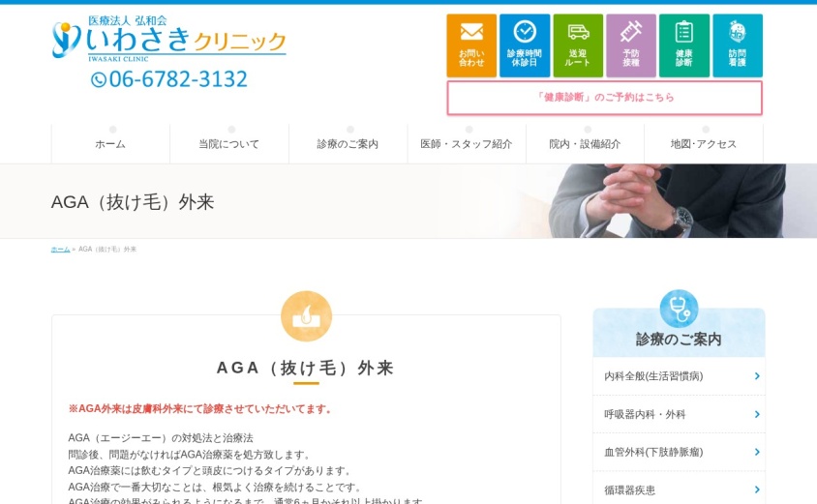Open the 訪問看護 nurse tile
817x504 pixels.
click(738, 45)
